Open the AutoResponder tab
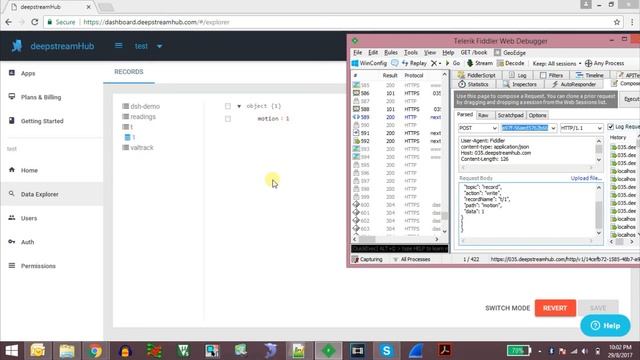The height and width of the screenshot is (360, 640). pos(574,84)
